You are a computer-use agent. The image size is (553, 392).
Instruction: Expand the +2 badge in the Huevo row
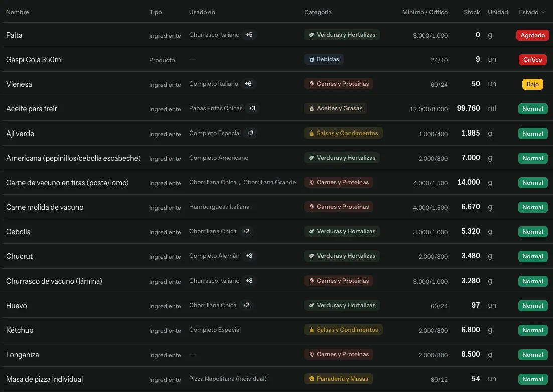point(246,305)
